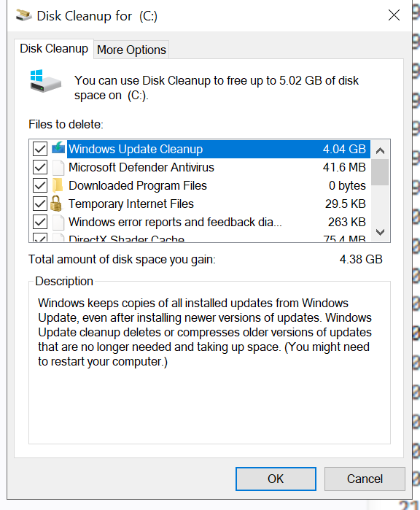420x510 pixels.
Task: Click the file list scroll down arrow
Action: click(380, 232)
